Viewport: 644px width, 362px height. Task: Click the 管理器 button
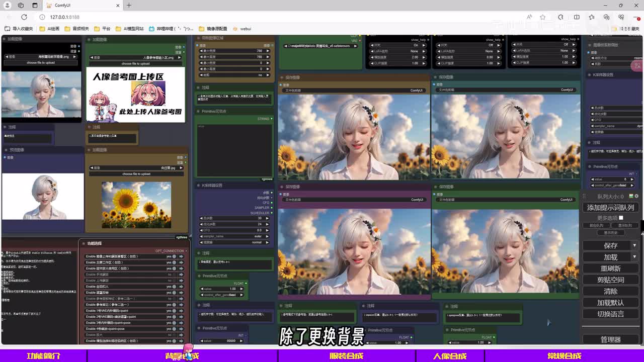click(610, 340)
